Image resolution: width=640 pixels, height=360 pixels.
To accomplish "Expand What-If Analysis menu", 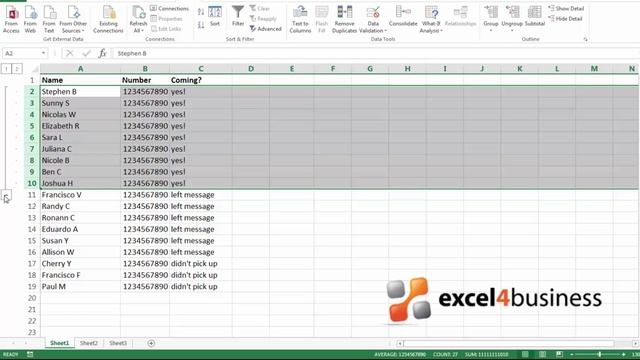I will [431, 19].
